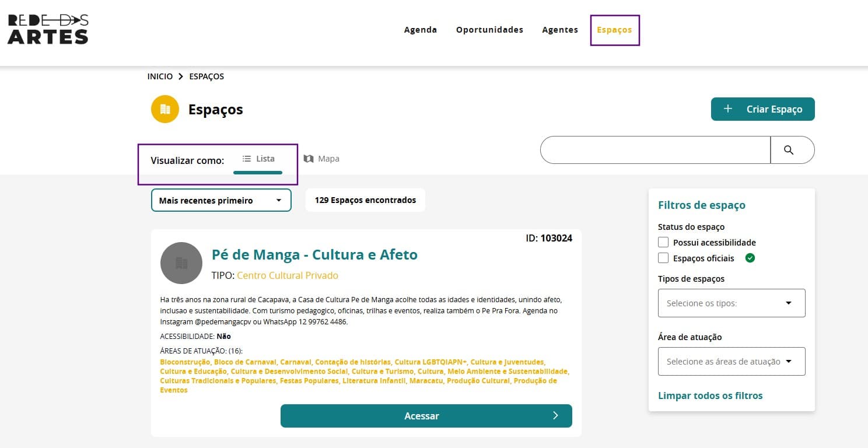Click the magnifying glass search button
Screen dimensions: 868x448
tap(789, 150)
